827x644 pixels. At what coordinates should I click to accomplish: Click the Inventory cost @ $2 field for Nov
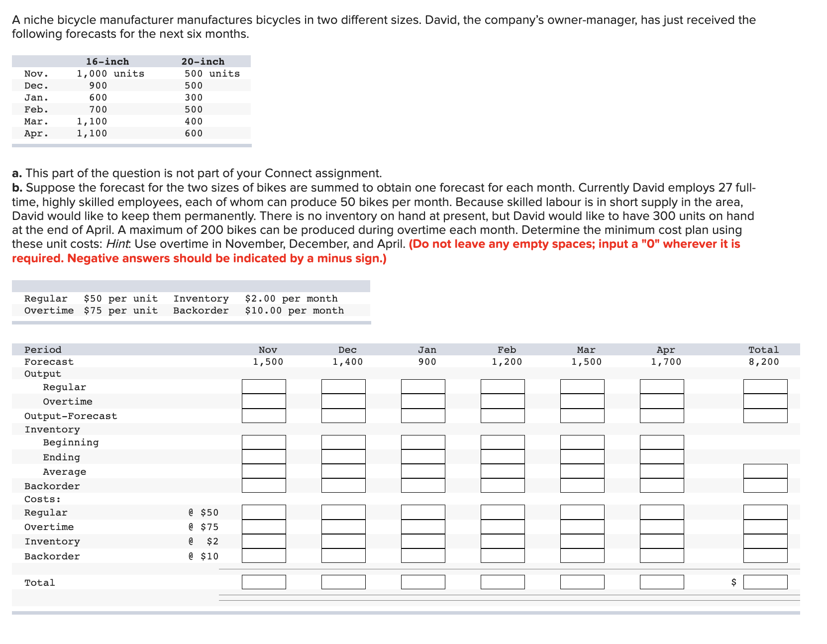click(264, 541)
